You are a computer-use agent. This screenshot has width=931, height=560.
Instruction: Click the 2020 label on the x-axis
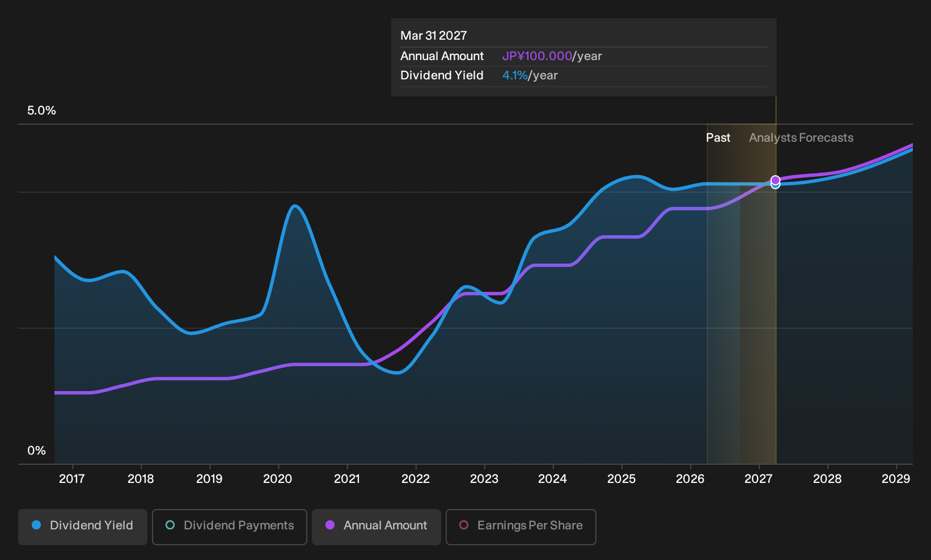[x=278, y=479]
